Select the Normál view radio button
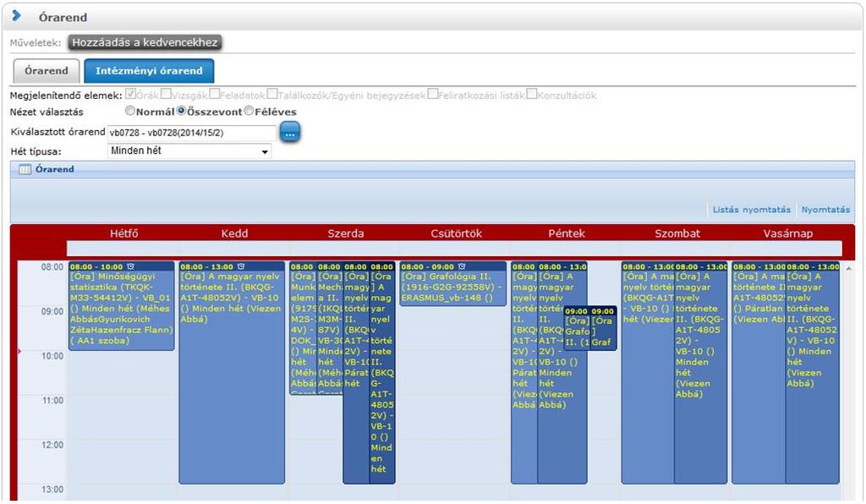866x504 pixels. 129,111
